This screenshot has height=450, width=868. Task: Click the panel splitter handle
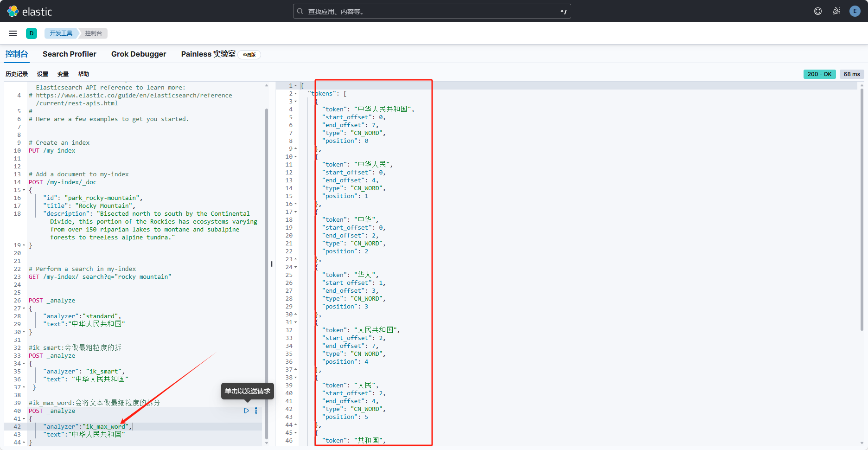click(x=272, y=264)
